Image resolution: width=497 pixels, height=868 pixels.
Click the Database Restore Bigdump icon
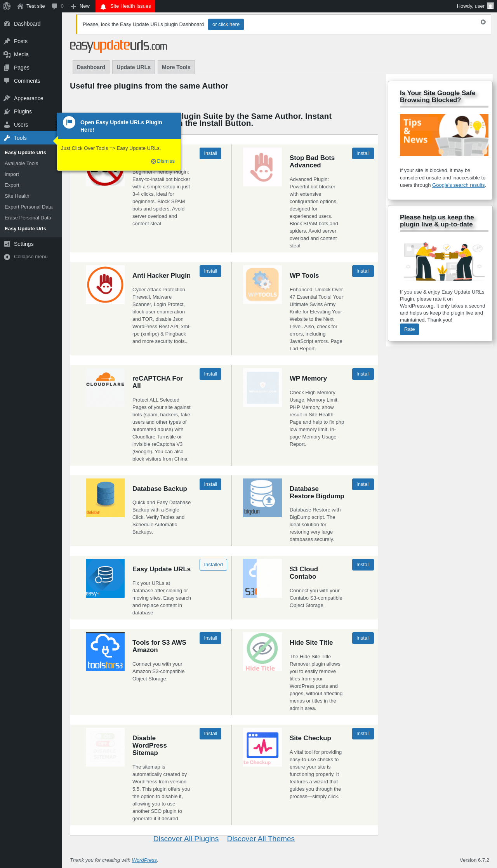(x=262, y=498)
